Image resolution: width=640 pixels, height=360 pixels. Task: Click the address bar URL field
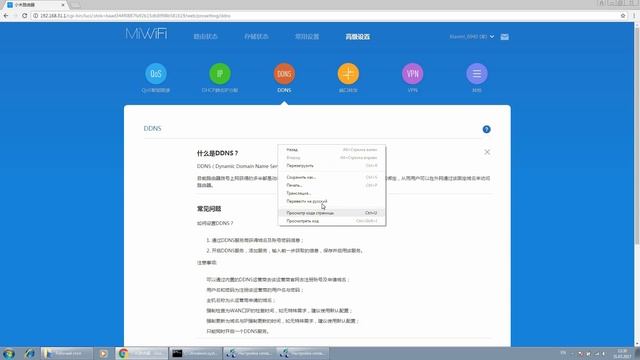(x=327, y=16)
